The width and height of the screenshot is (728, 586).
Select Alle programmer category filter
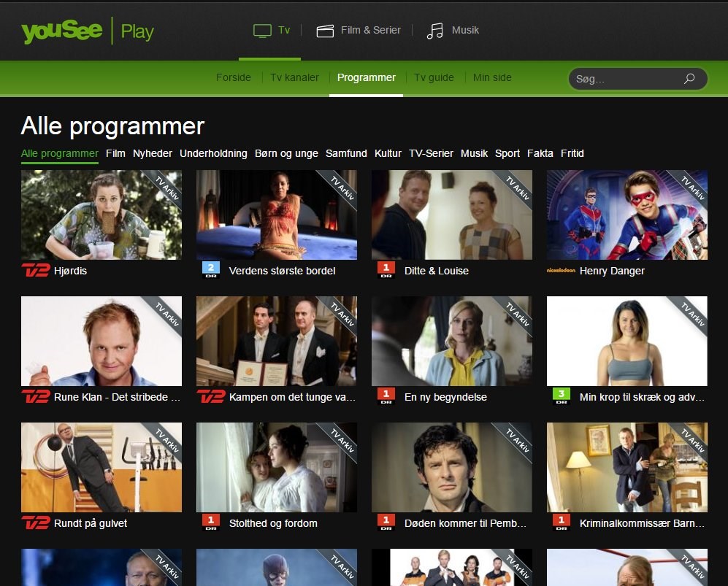pyautogui.click(x=59, y=153)
